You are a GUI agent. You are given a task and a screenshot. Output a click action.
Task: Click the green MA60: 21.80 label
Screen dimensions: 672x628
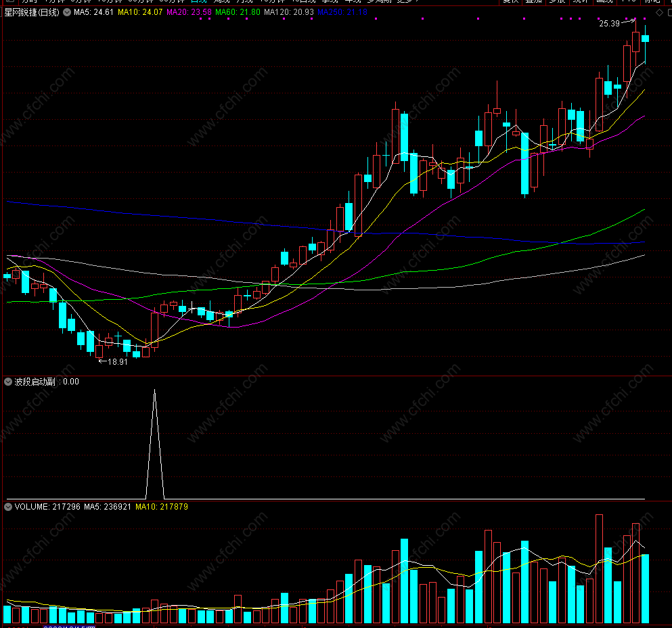pyautogui.click(x=238, y=12)
